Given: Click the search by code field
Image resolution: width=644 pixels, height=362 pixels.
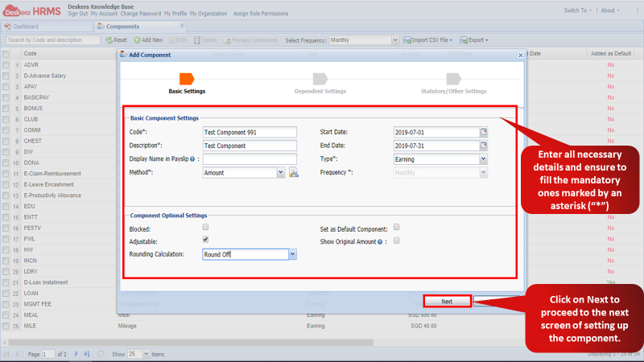Looking at the screenshot, I should pos(53,39).
